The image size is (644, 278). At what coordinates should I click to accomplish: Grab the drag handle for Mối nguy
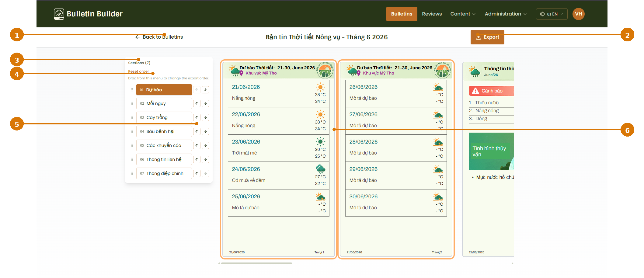132,103
